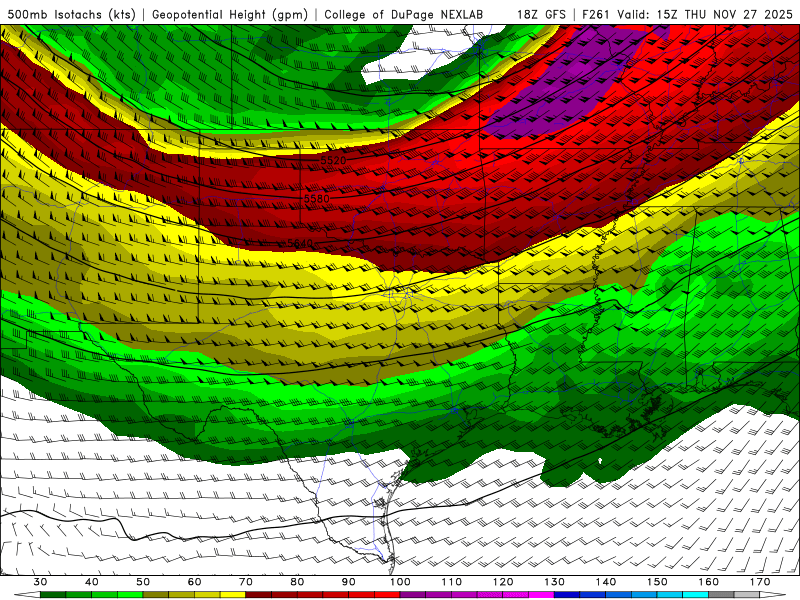The image size is (800, 600).
Task: Click the 70 value on the color scale
Action: [x=246, y=582]
